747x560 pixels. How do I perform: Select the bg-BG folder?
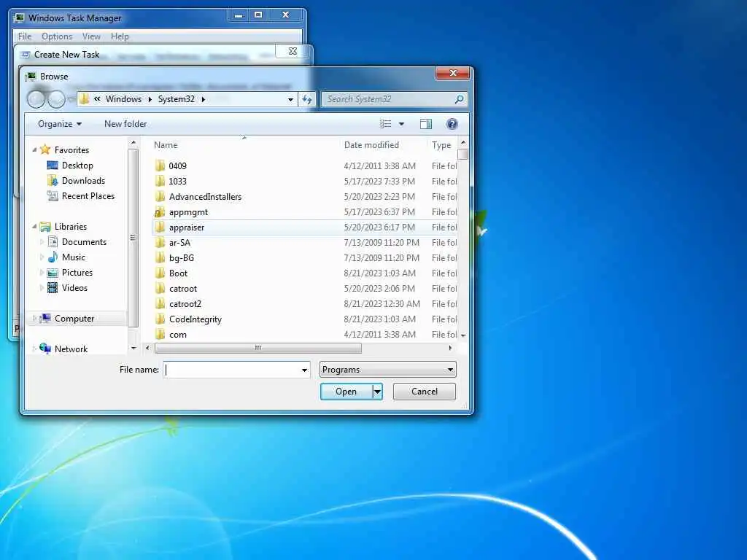click(181, 257)
